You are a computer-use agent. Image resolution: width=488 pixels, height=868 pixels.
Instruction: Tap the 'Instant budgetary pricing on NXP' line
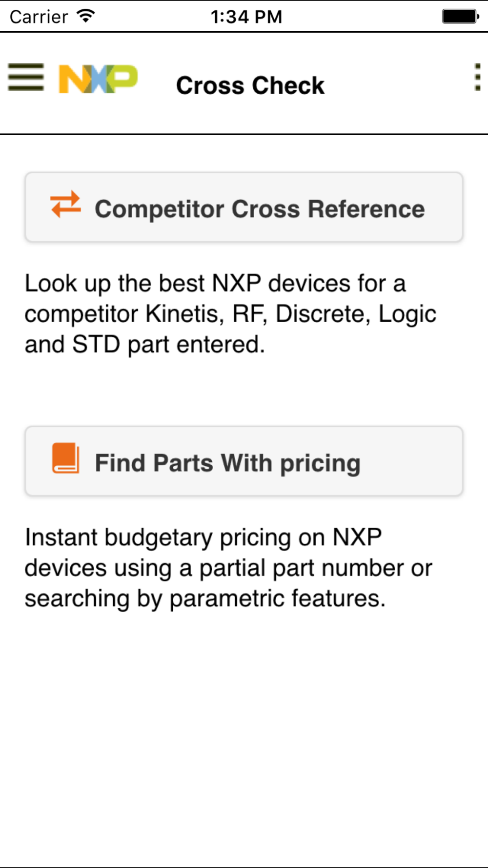click(x=203, y=537)
